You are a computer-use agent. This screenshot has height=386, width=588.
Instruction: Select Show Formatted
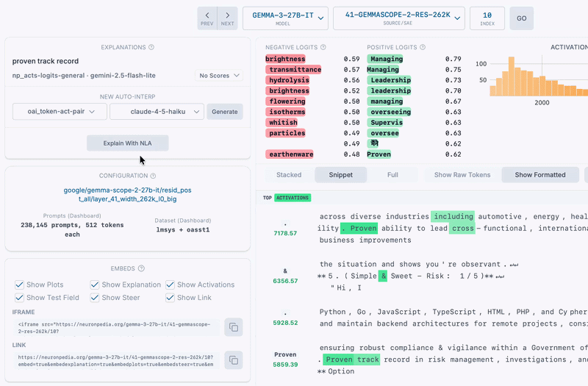pyautogui.click(x=540, y=175)
